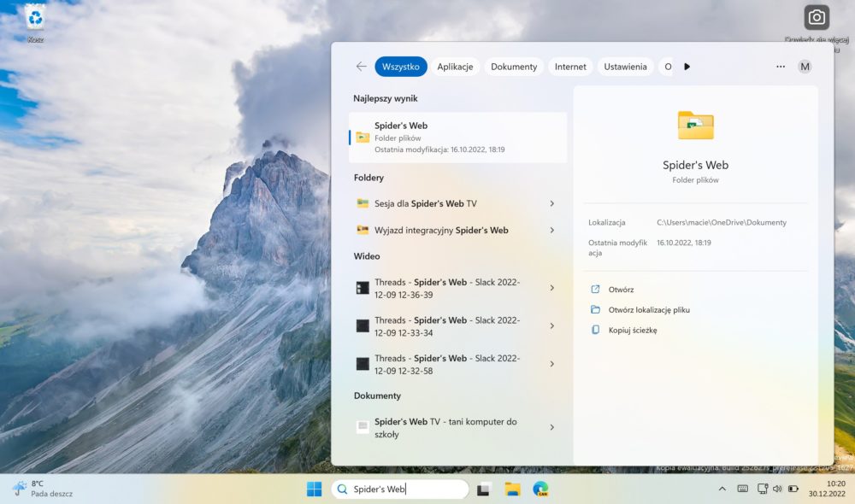Expand the Sesja dla Spider's Web TV result
Viewport: 855px width, 504px height.
click(x=551, y=203)
